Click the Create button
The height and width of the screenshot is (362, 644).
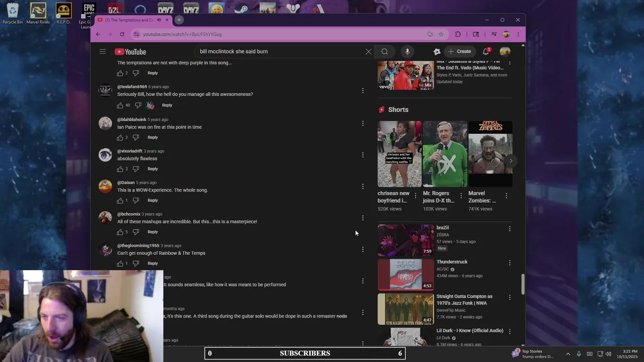pyautogui.click(x=459, y=51)
